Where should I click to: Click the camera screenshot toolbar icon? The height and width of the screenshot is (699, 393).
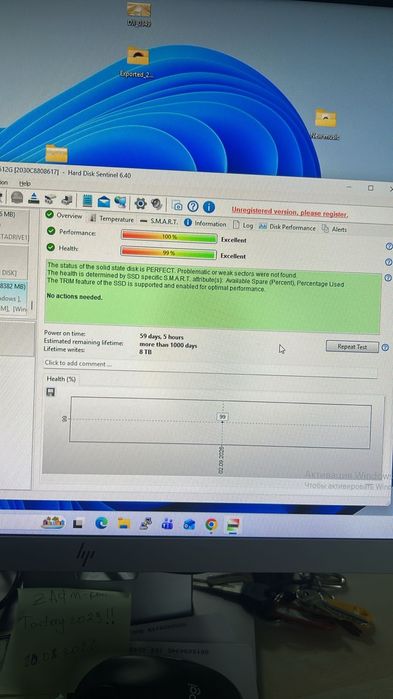[177, 206]
